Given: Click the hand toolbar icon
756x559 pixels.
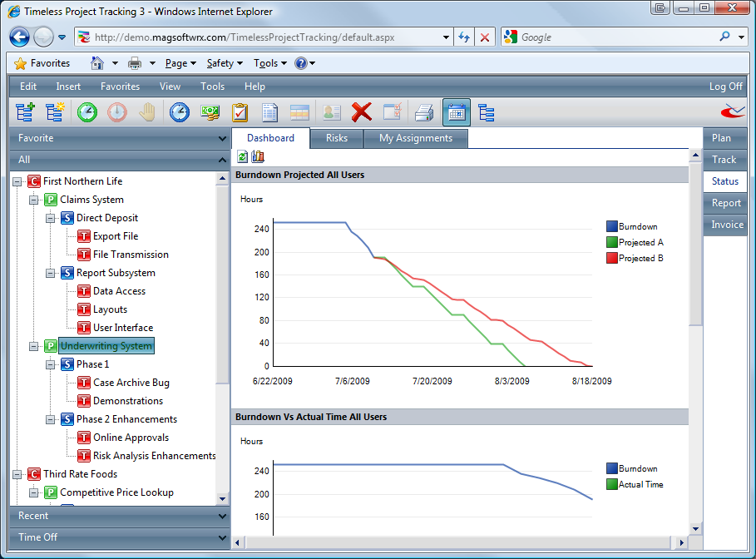Looking at the screenshot, I should coord(147,112).
